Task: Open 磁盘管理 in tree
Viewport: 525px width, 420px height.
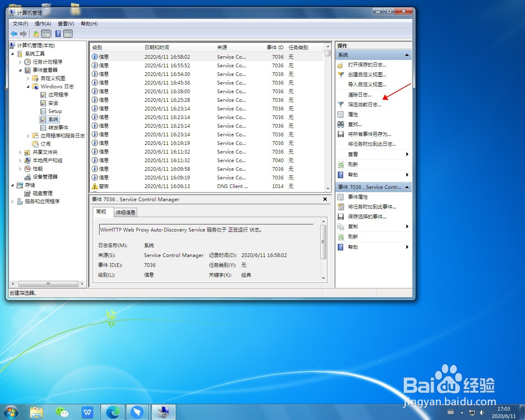Action: (x=43, y=193)
